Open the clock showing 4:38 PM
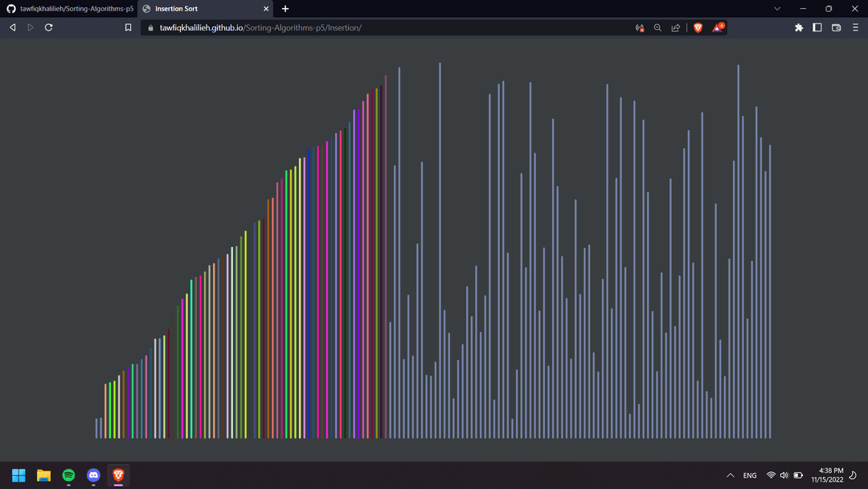Image resolution: width=868 pixels, height=489 pixels. [828, 475]
